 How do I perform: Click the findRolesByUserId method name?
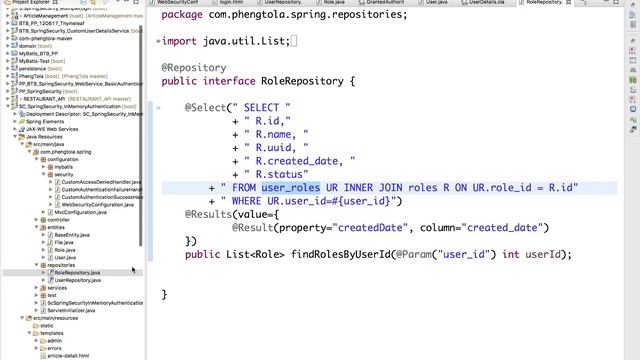pyautogui.click(x=341, y=254)
